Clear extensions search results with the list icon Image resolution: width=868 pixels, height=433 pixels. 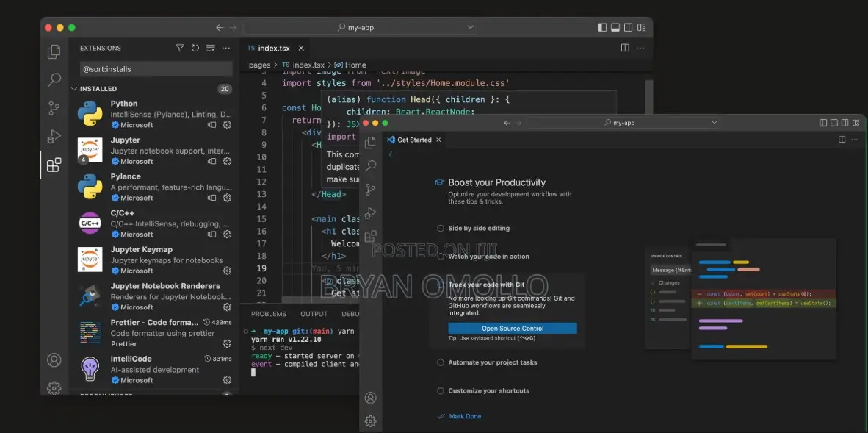pyautogui.click(x=210, y=49)
